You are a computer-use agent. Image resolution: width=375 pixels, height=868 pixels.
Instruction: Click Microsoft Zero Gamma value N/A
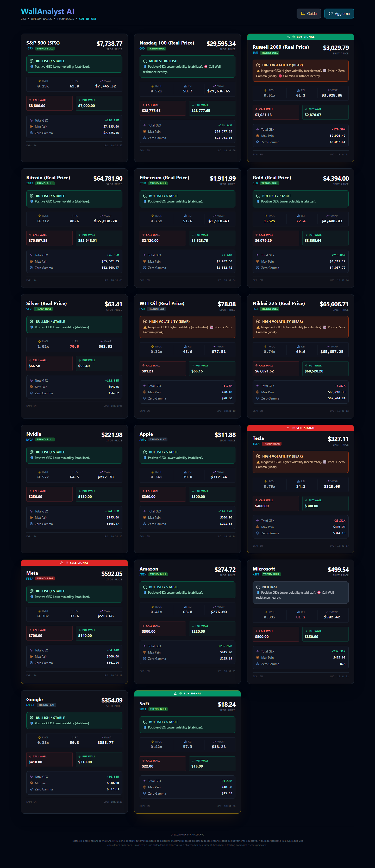coord(343,664)
